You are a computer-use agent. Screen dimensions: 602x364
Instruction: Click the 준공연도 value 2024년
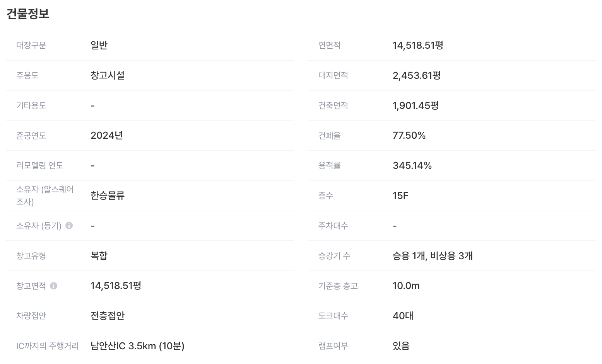[x=107, y=135]
